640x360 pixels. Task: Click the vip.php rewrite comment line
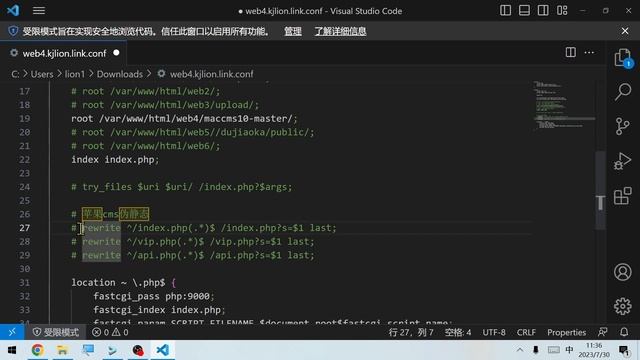click(193, 242)
